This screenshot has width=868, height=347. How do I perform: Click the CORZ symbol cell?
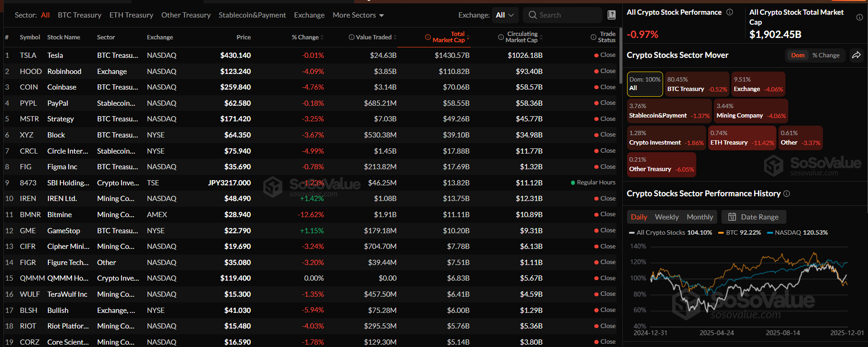click(x=29, y=342)
